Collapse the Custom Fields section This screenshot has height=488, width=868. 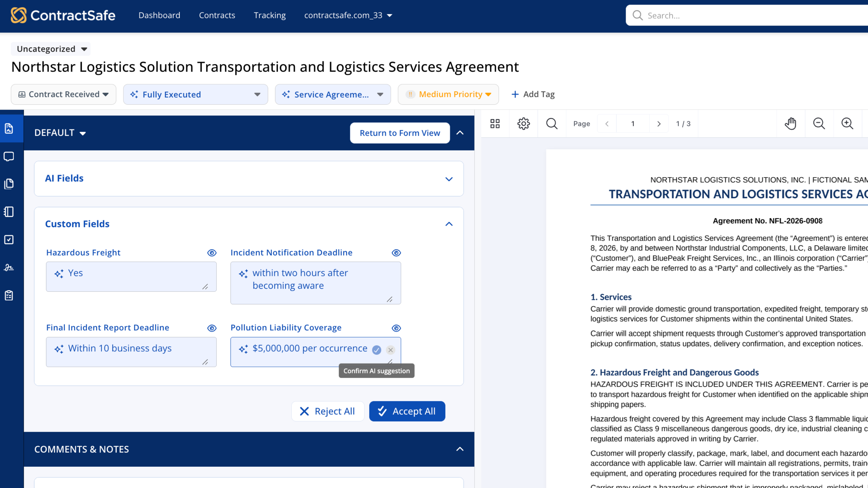tap(449, 224)
